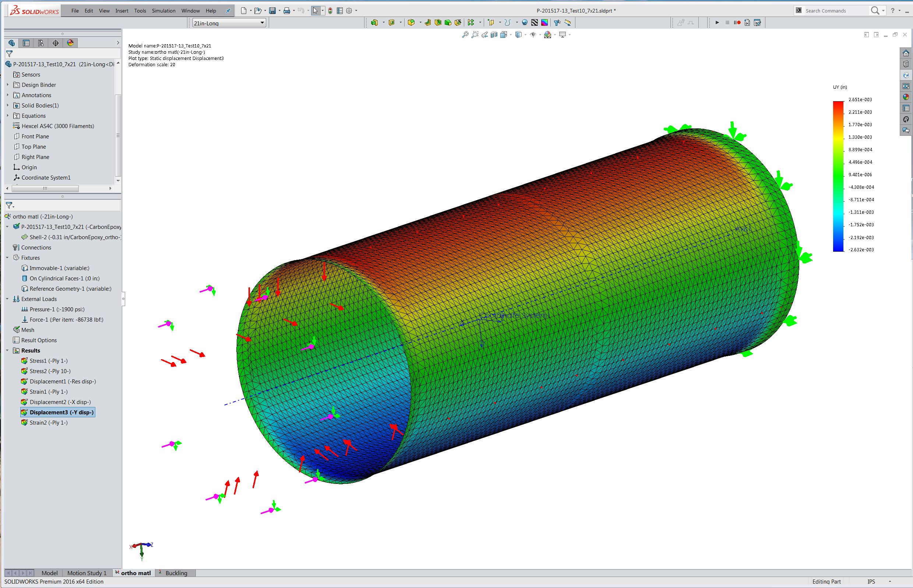Click the Hide/Show Items eye icon
Viewport: 913px width, 588px height.
click(533, 35)
